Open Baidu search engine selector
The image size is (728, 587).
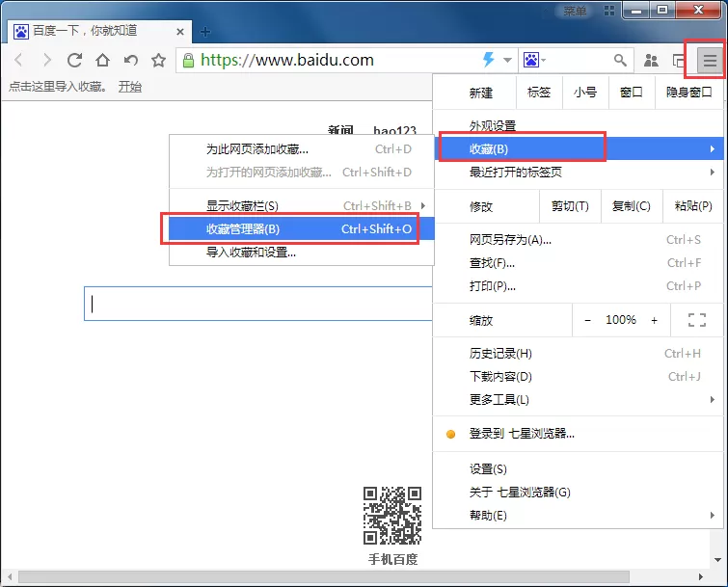[x=534, y=60]
